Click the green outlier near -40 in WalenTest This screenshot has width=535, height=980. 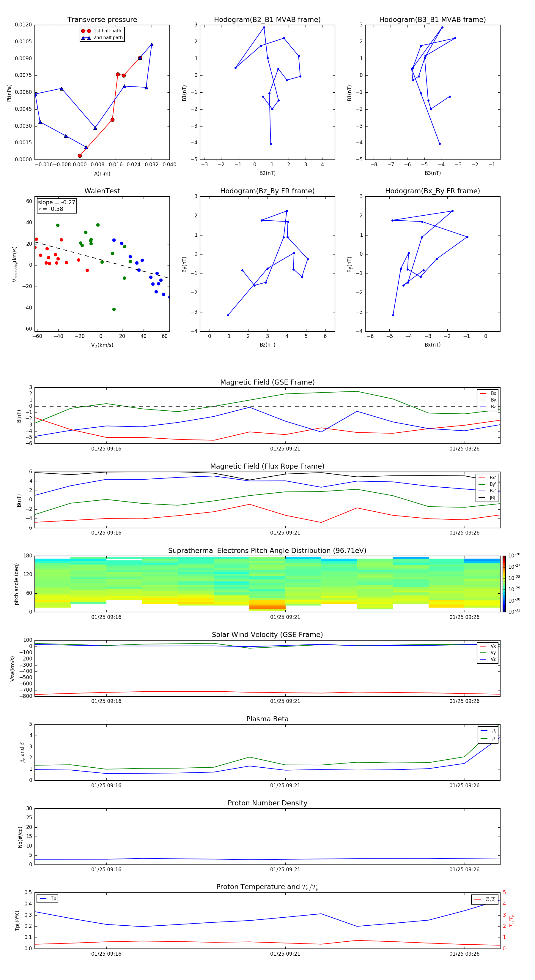click(x=114, y=309)
